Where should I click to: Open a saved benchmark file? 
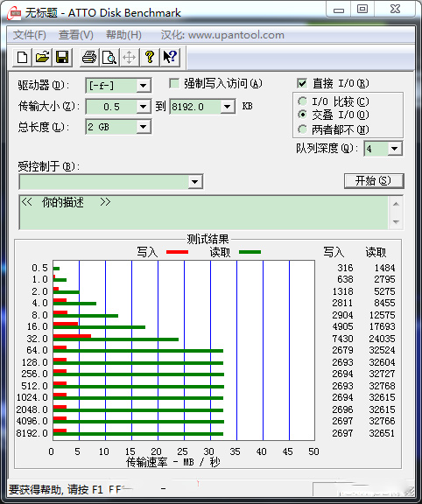(42, 58)
